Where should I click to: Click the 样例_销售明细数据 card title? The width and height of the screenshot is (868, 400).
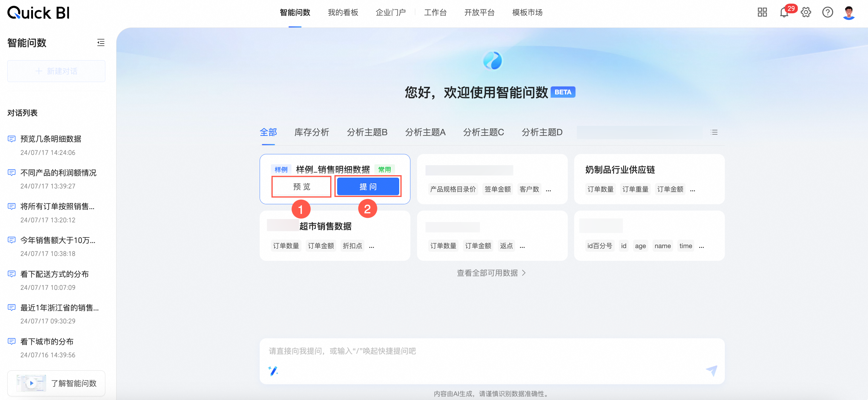point(333,169)
